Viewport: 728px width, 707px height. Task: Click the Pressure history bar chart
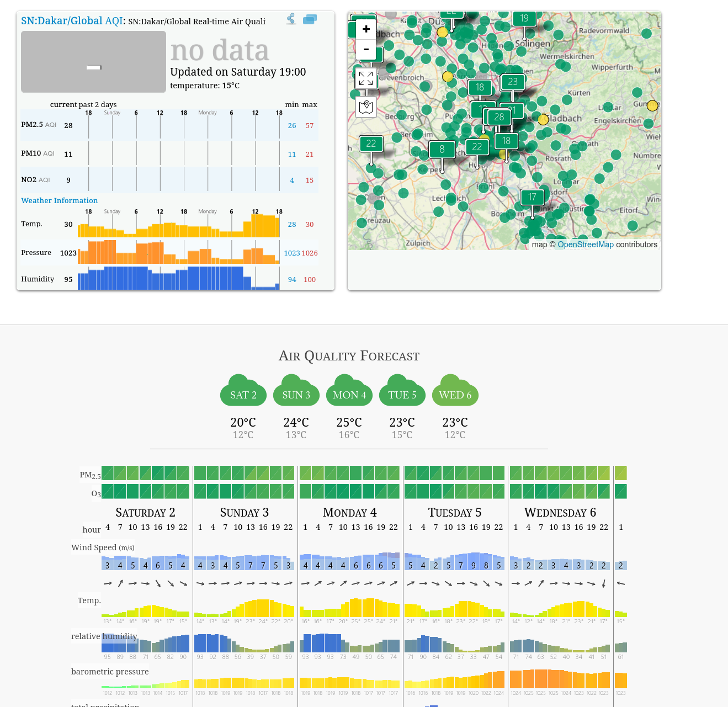click(x=179, y=252)
